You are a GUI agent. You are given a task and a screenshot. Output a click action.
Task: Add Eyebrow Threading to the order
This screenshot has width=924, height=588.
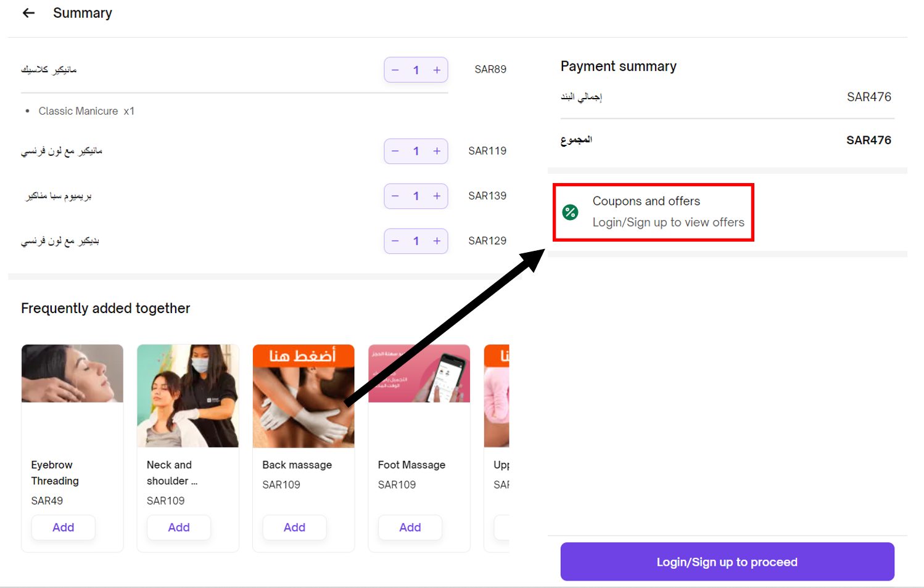(x=64, y=528)
